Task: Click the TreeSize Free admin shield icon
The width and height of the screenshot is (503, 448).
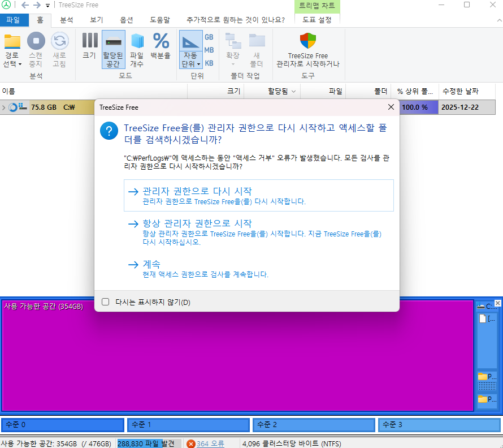Action: click(x=308, y=41)
